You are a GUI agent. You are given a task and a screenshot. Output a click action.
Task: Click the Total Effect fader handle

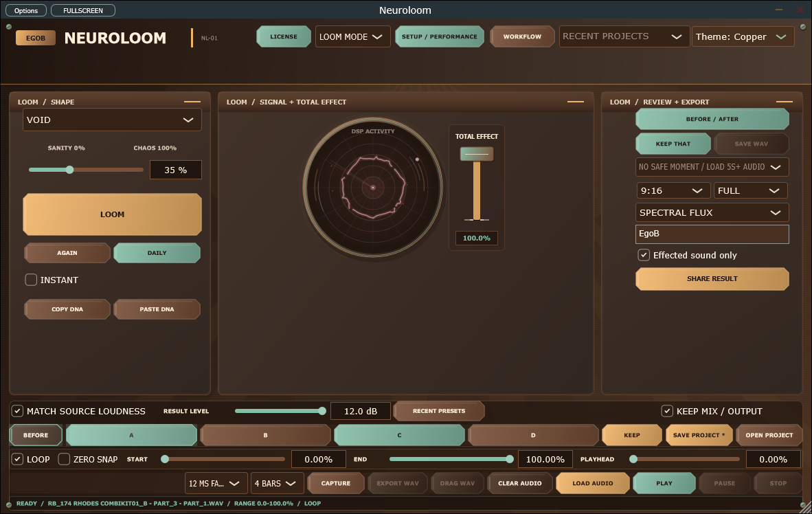[477, 154]
